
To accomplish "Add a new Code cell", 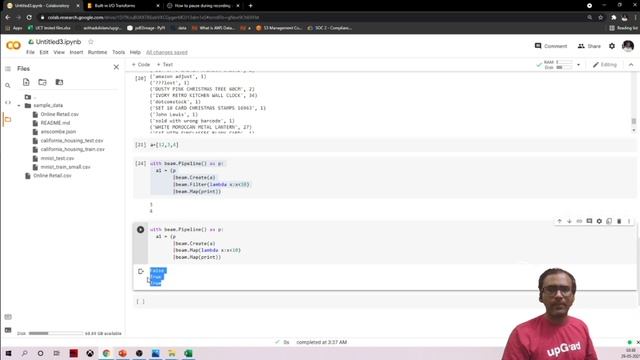I will pyautogui.click(x=141, y=64).
